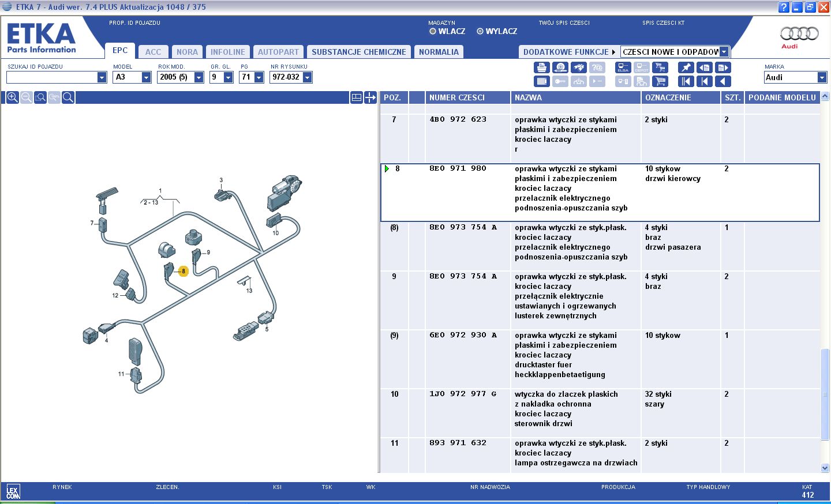Click the print icon in the toolbar

pyautogui.click(x=541, y=67)
